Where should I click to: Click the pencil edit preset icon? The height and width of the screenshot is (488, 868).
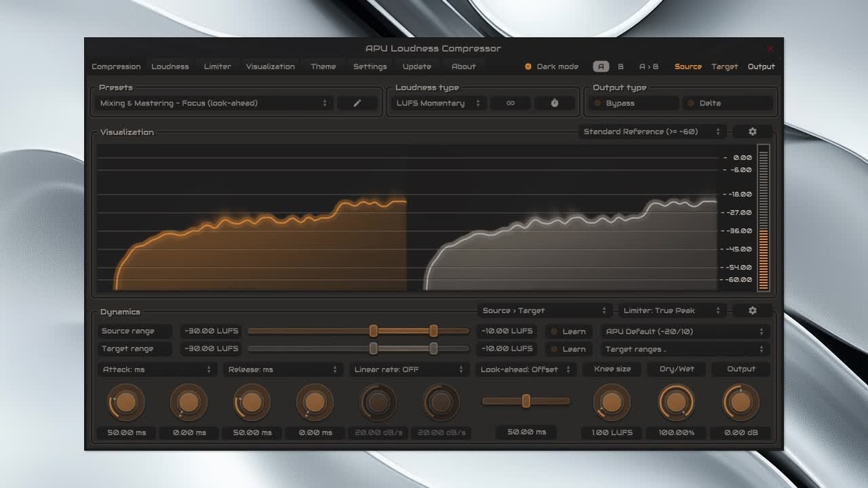pos(357,103)
